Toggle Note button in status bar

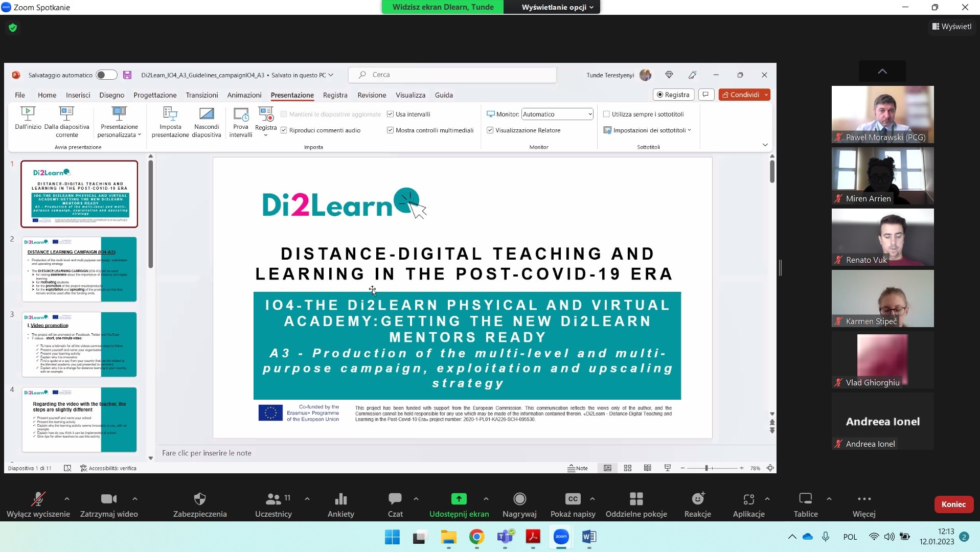coord(578,468)
